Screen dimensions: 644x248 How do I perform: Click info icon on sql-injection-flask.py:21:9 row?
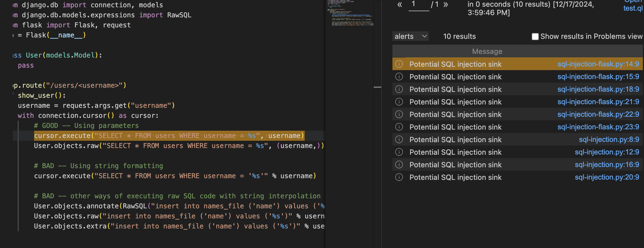click(399, 102)
